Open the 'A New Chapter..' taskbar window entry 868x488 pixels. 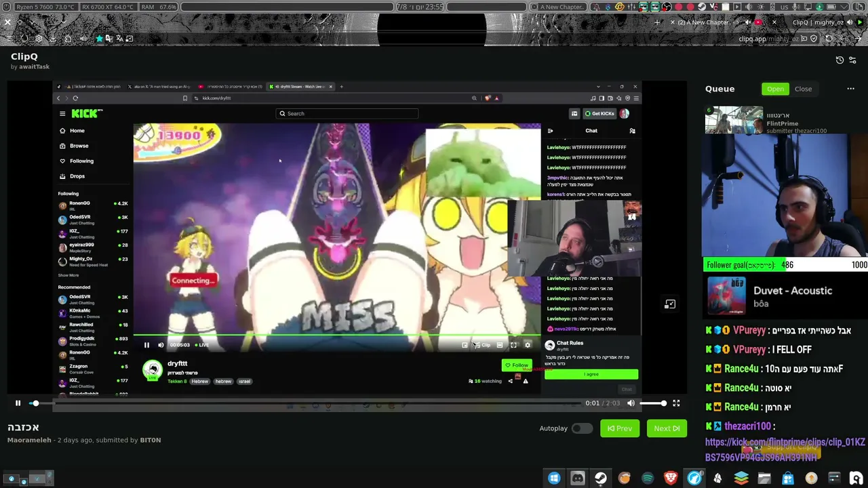point(557,7)
